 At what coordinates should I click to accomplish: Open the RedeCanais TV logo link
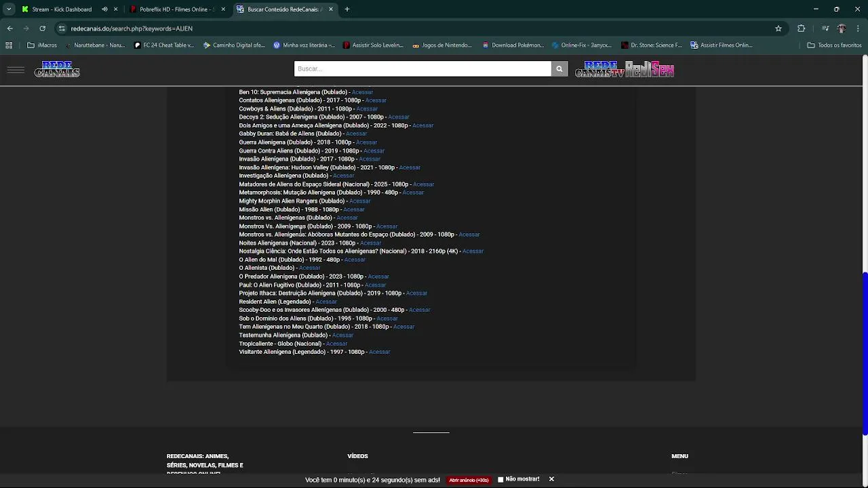coord(599,69)
